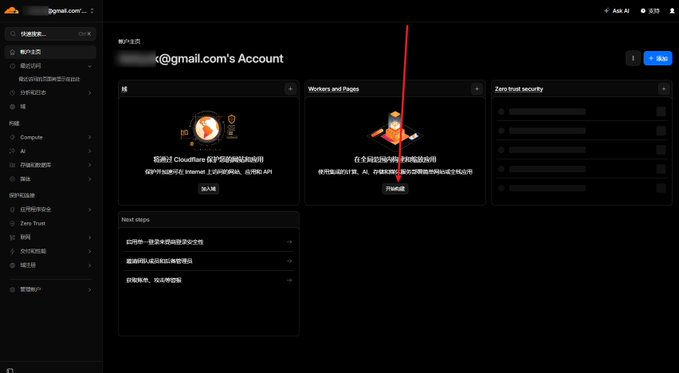
Task: Collapse the 最近访问 section chevron
Action: pos(90,66)
